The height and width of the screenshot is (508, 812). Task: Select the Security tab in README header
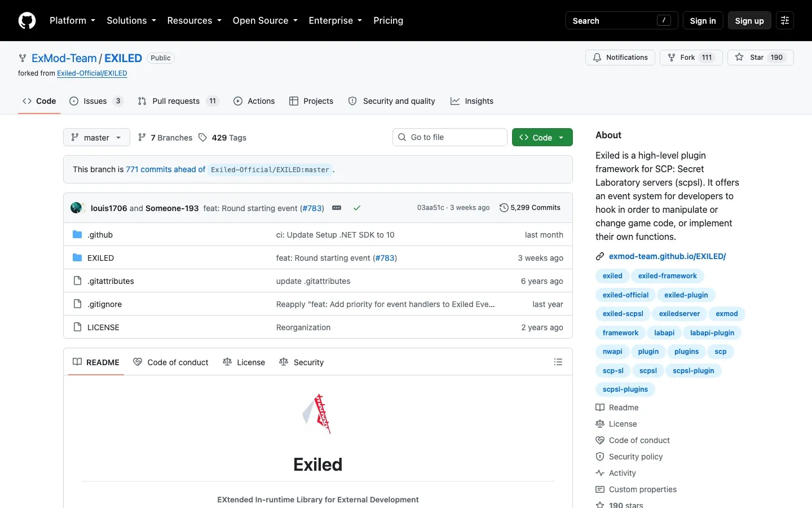pos(302,362)
